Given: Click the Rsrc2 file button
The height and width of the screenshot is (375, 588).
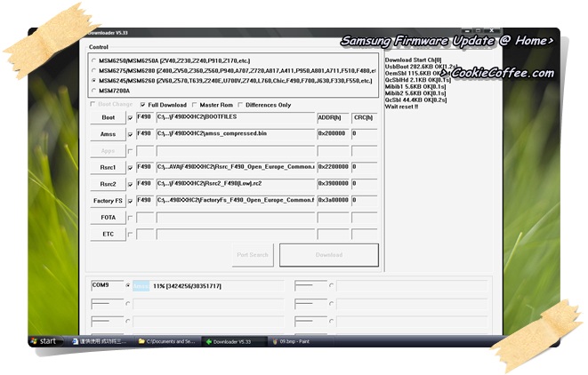Looking at the screenshot, I should (108, 184).
